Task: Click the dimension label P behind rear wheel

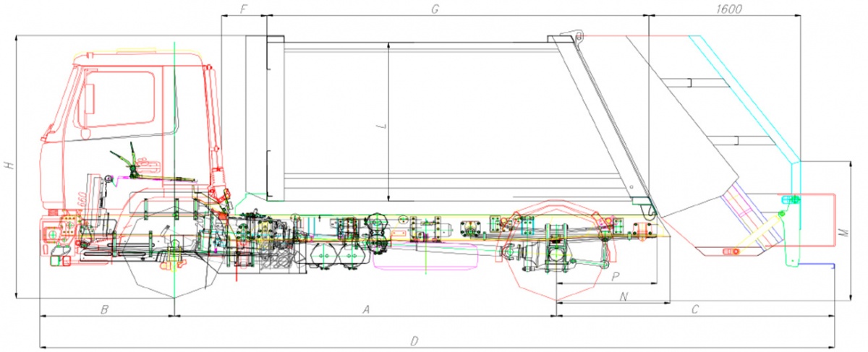Action: pyautogui.click(x=615, y=276)
